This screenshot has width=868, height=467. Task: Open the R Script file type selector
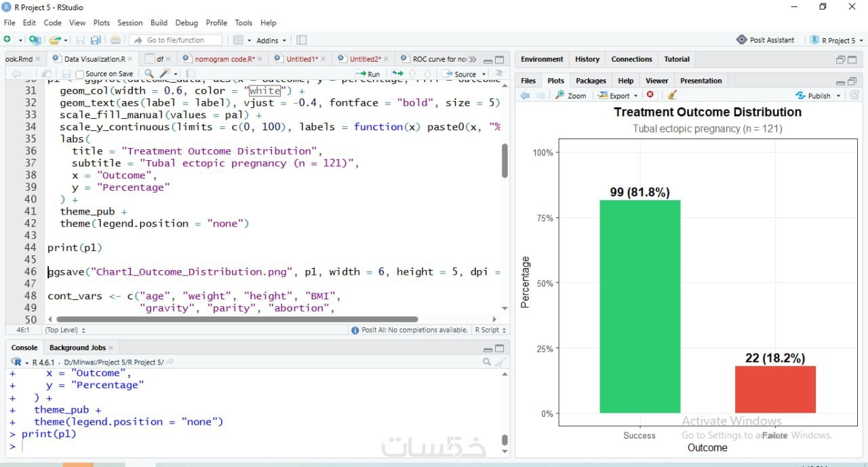point(490,330)
